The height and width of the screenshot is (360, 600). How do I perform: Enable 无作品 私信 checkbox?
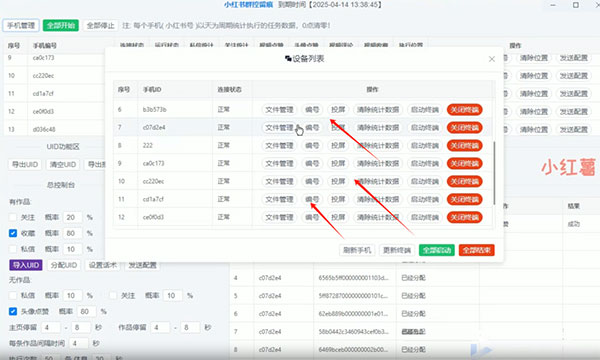point(13,296)
